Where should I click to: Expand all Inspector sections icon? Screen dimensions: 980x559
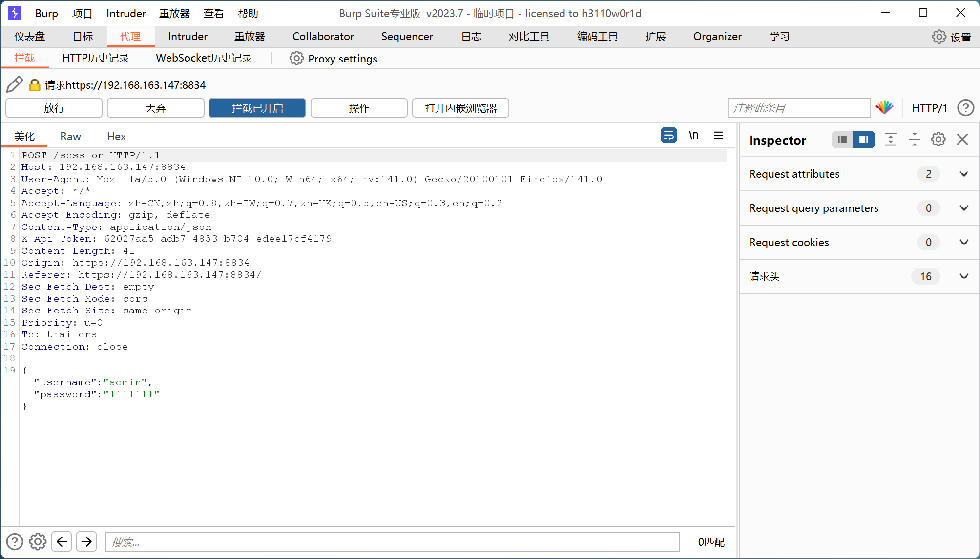click(x=891, y=140)
